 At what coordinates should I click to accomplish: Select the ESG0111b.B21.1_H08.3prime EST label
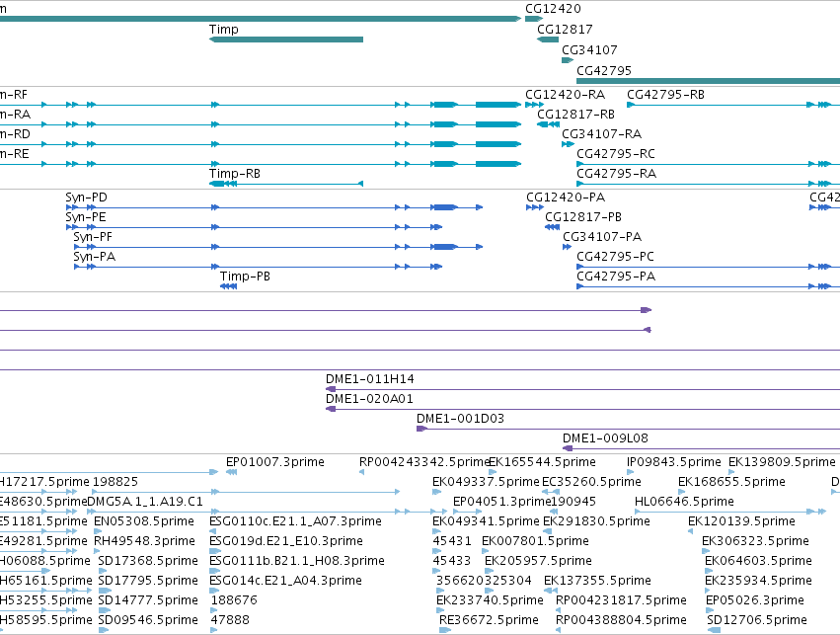point(297,562)
